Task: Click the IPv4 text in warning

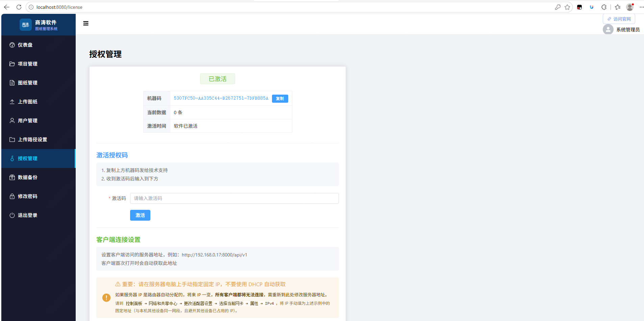Action: (x=269, y=303)
